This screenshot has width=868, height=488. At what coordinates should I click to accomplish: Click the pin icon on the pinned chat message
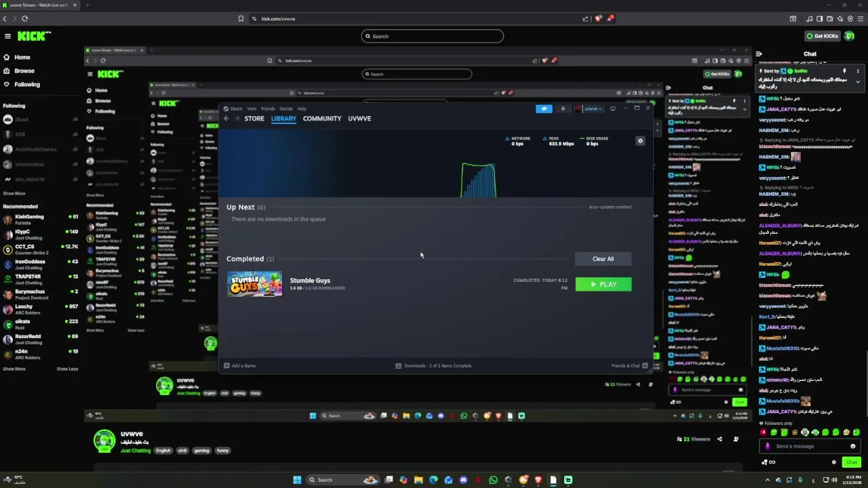point(844,70)
